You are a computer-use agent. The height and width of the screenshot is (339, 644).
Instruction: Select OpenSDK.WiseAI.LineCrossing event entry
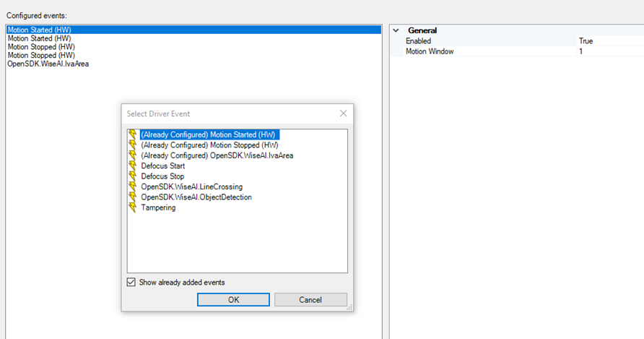192,186
